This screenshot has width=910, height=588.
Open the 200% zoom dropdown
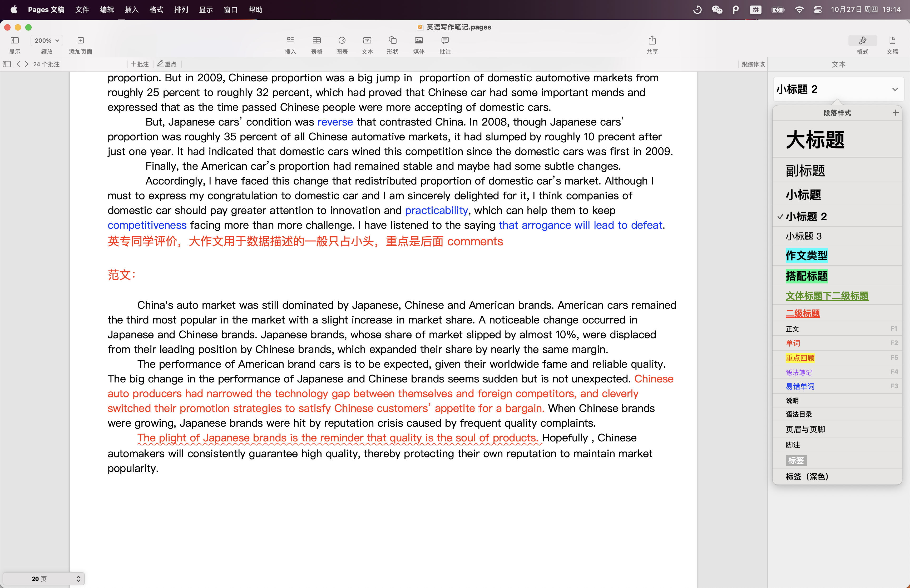tap(47, 41)
